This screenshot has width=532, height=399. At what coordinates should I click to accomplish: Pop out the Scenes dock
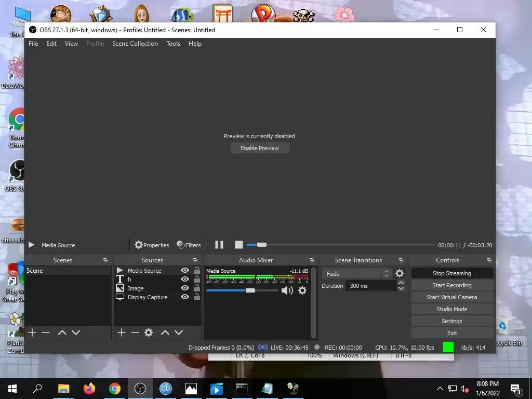(105, 260)
